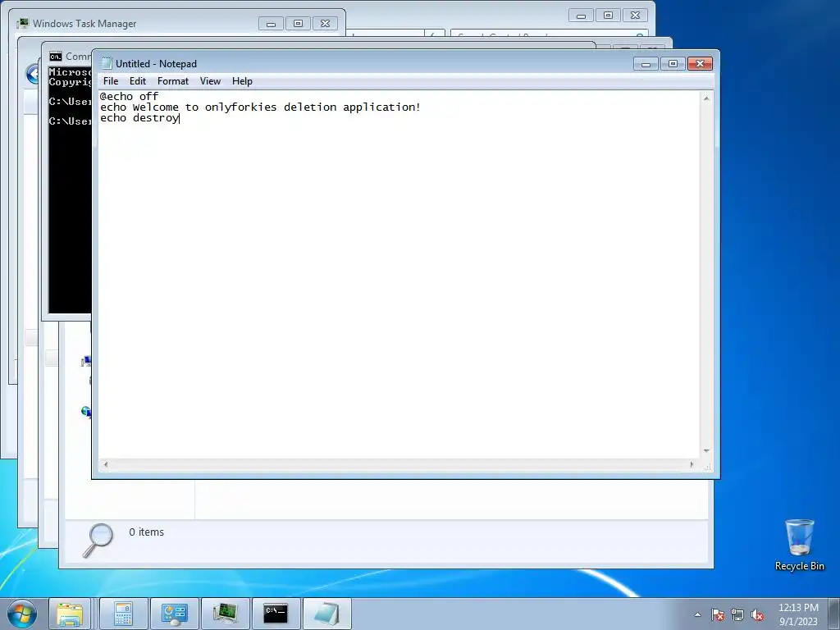Show hidden tray icons arrow
The image size is (840, 630).
[697, 614]
